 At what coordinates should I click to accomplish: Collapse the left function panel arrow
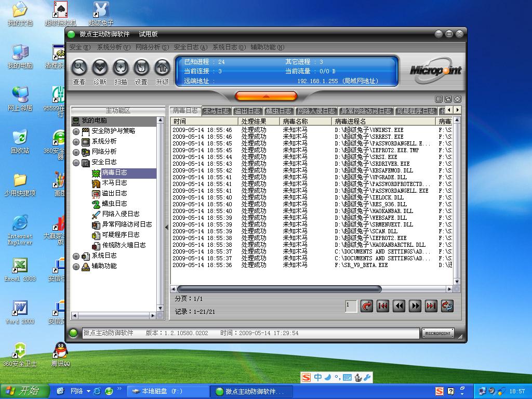click(167, 228)
